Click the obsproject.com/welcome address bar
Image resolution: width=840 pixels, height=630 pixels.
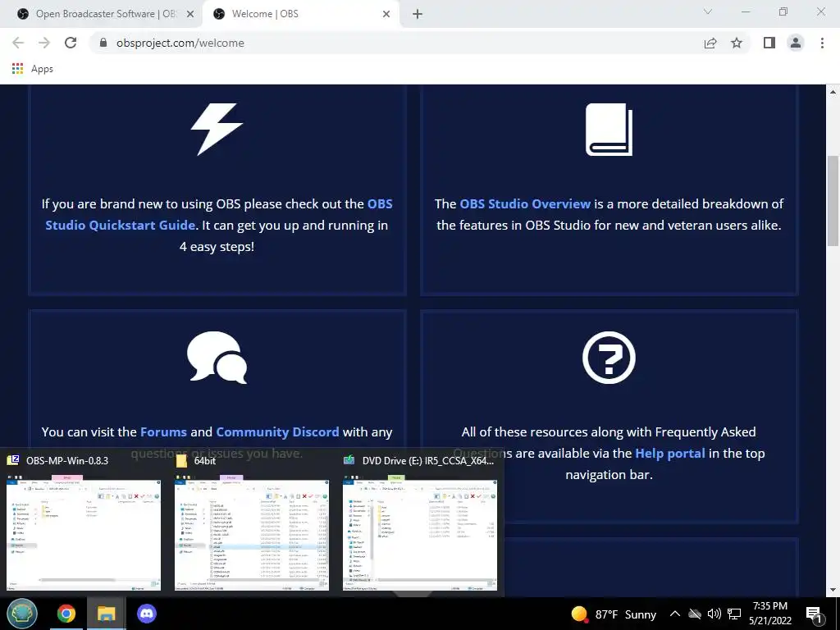(x=180, y=43)
